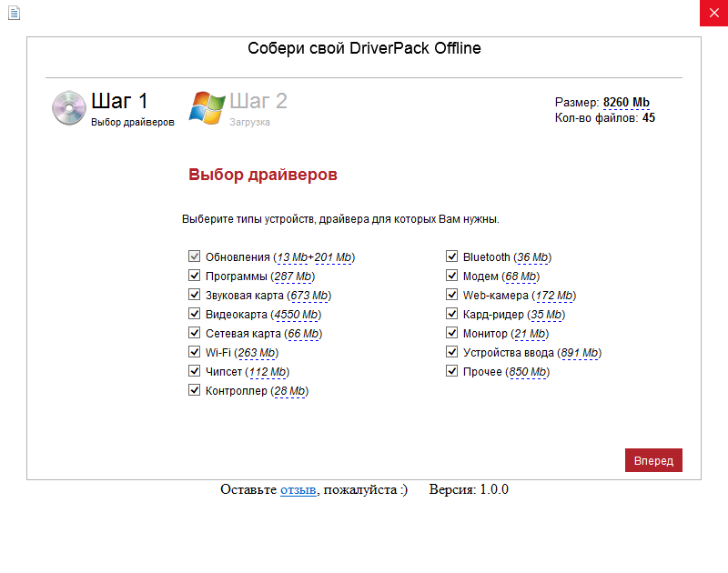728x573 pixels.
Task: Click the Кол-во файлов: 45 text
Action: pyautogui.click(x=605, y=118)
